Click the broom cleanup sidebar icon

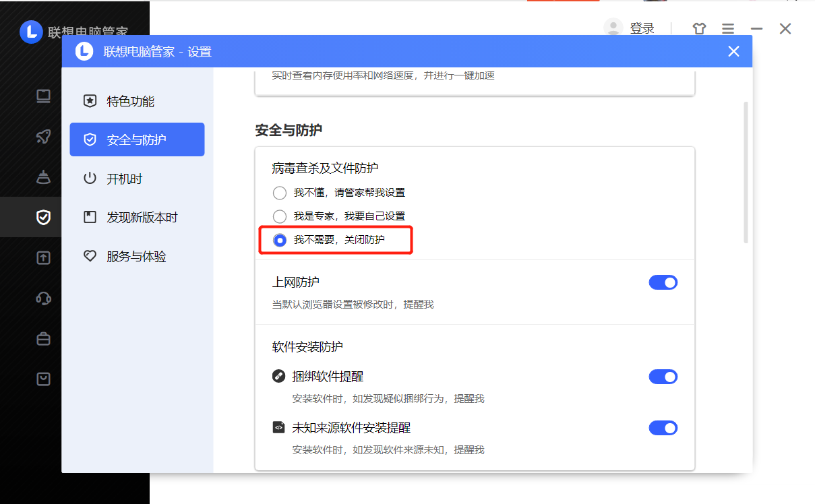pos(44,177)
